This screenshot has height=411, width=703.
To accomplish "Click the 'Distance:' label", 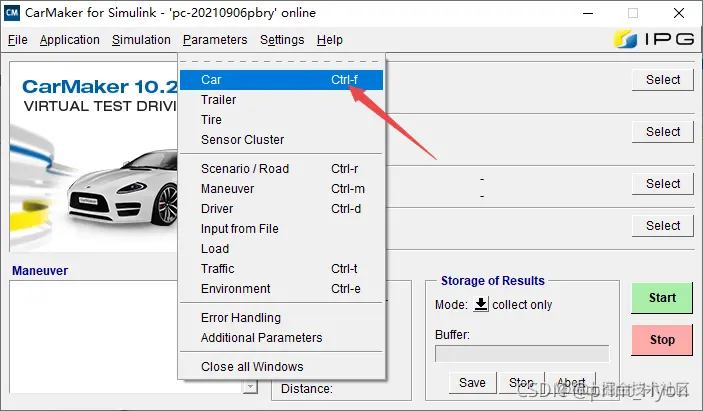I will (x=307, y=389).
